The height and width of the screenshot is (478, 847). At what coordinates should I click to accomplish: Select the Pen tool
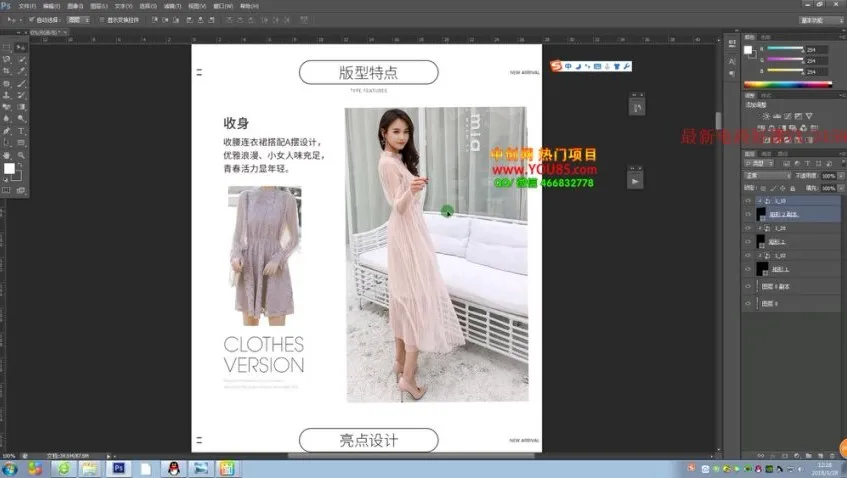(8, 131)
